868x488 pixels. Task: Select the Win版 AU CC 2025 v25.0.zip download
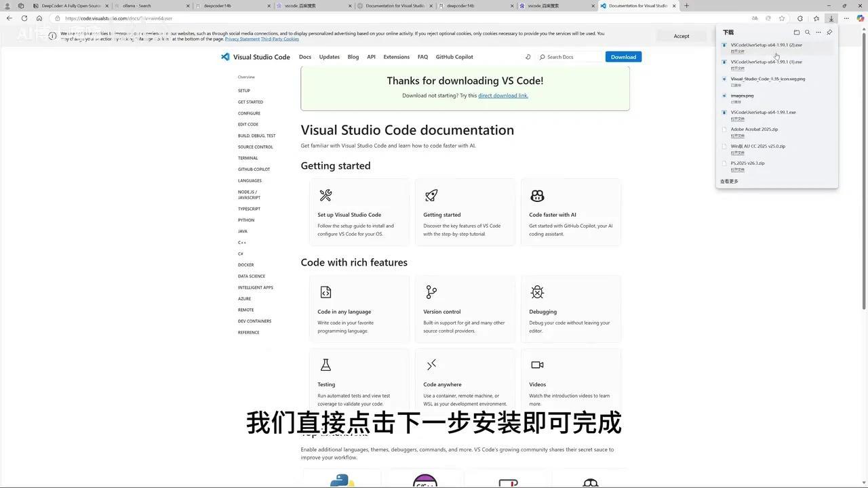[x=777, y=148]
